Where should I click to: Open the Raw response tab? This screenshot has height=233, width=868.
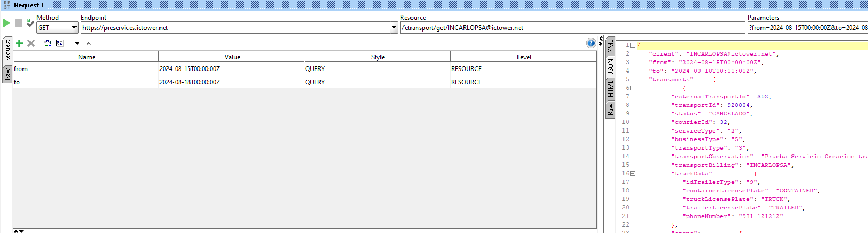tap(610, 110)
